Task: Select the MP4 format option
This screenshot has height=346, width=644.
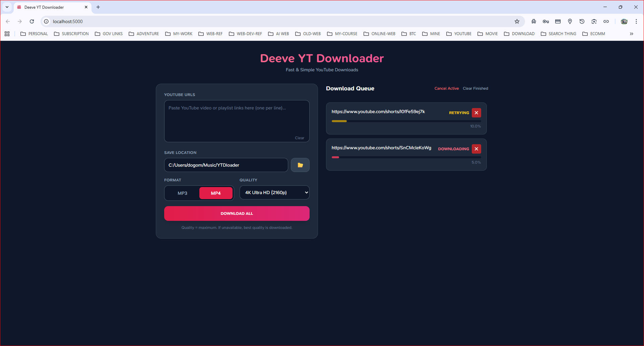Action: pos(216,193)
